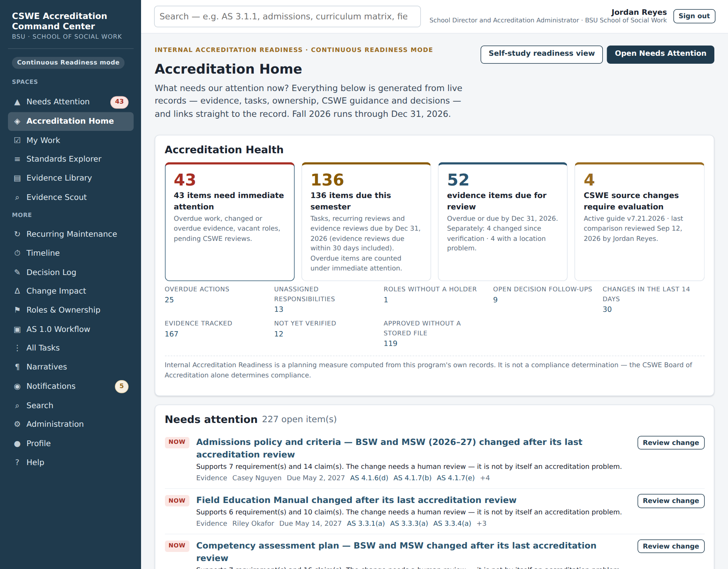The image size is (728, 569).
Task: Click the Standards Explorer list icon
Action: click(17, 159)
